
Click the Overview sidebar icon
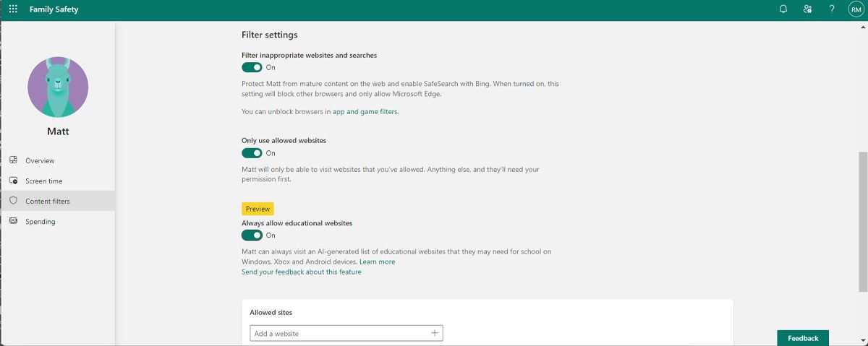(13, 160)
